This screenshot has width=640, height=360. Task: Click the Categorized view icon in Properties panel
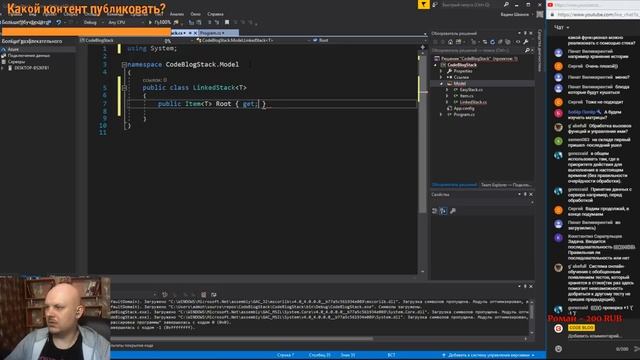click(x=434, y=211)
